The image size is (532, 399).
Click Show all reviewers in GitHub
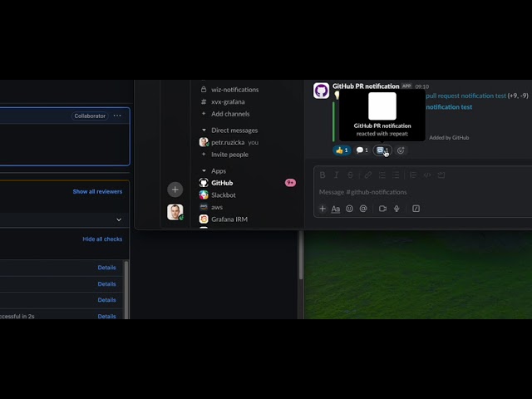(x=97, y=192)
